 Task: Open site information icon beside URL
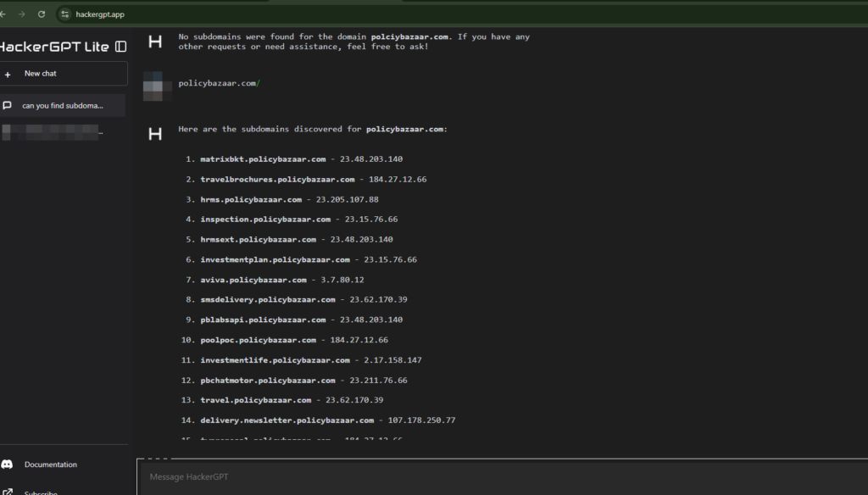tap(64, 14)
